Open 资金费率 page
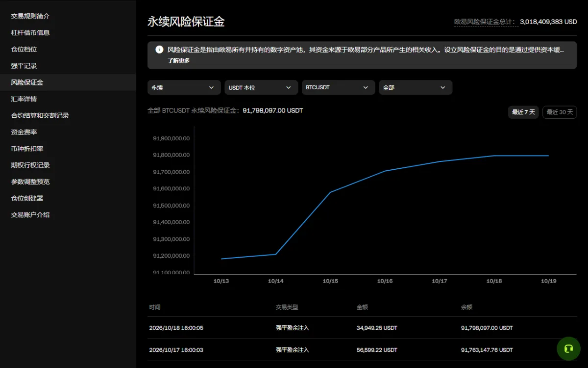The height and width of the screenshot is (368, 588). tap(24, 132)
